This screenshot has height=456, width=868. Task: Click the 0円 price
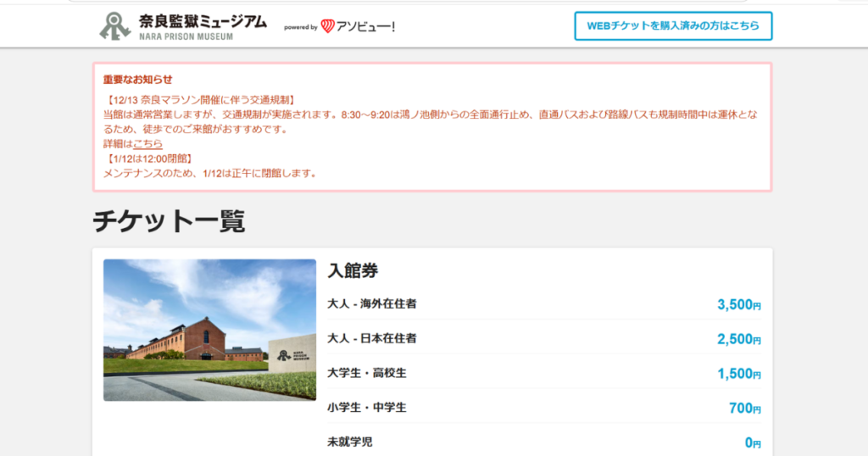coord(753,442)
